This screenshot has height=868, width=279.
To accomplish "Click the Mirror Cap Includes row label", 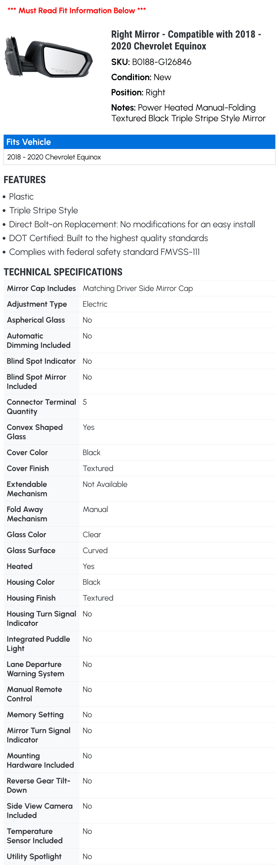I will 41,289.
